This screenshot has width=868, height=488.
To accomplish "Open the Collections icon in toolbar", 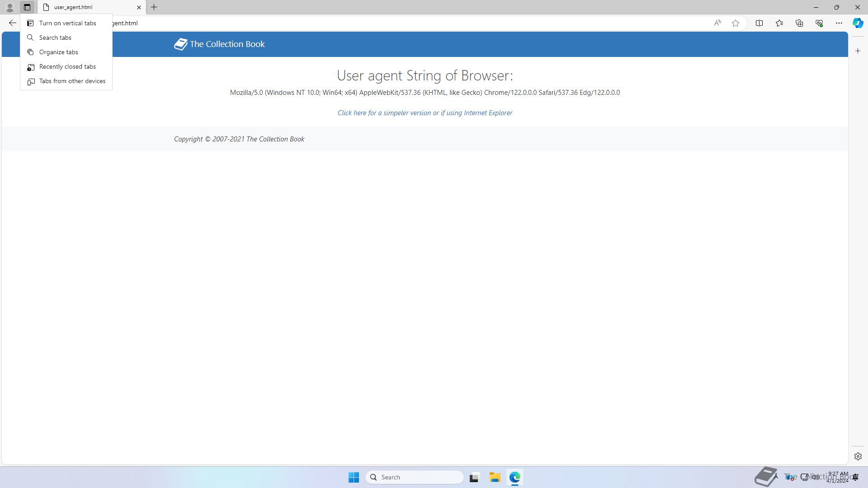I will coord(799,23).
